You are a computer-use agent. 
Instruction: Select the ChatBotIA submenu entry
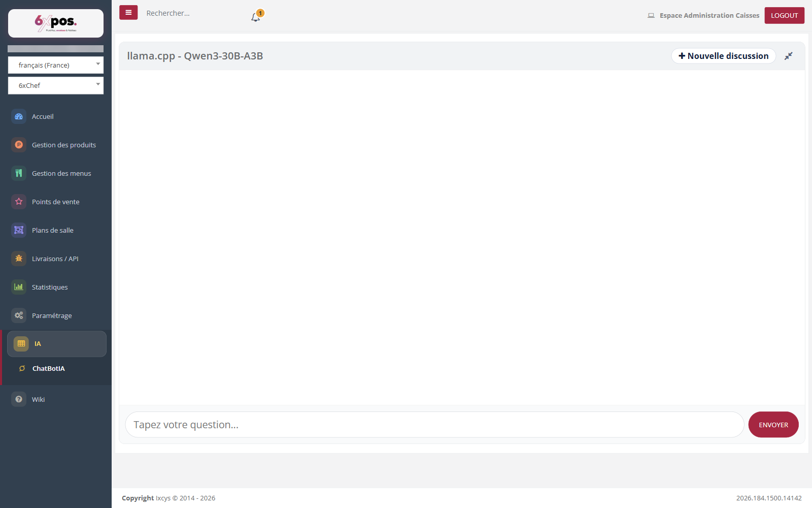pyautogui.click(x=49, y=369)
